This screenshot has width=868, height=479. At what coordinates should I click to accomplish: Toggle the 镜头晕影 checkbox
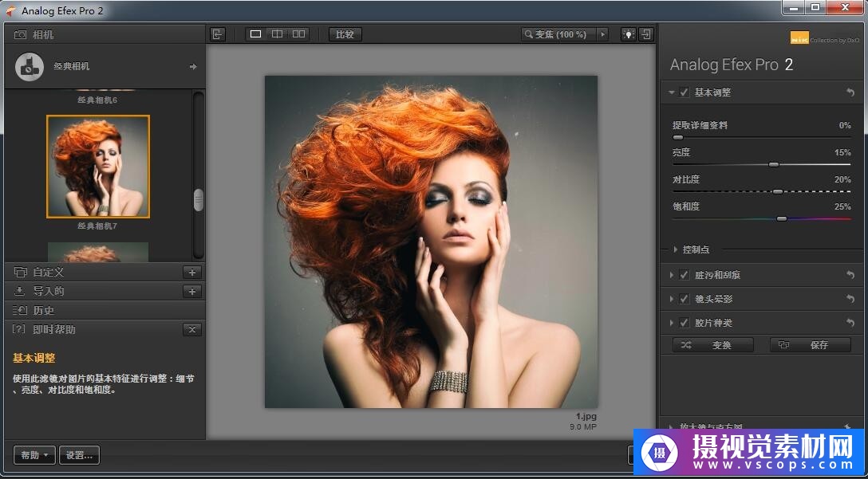click(x=685, y=299)
